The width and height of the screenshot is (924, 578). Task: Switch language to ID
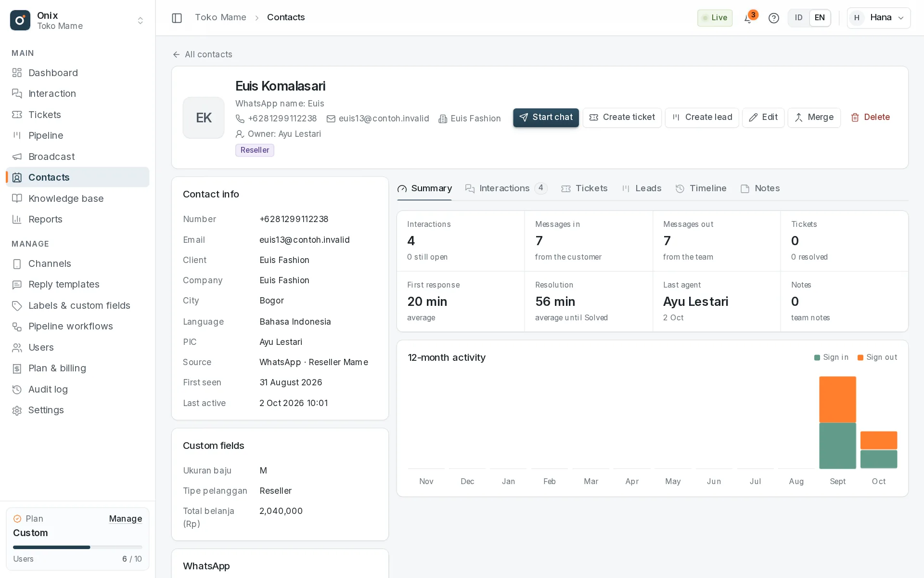coord(798,18)
